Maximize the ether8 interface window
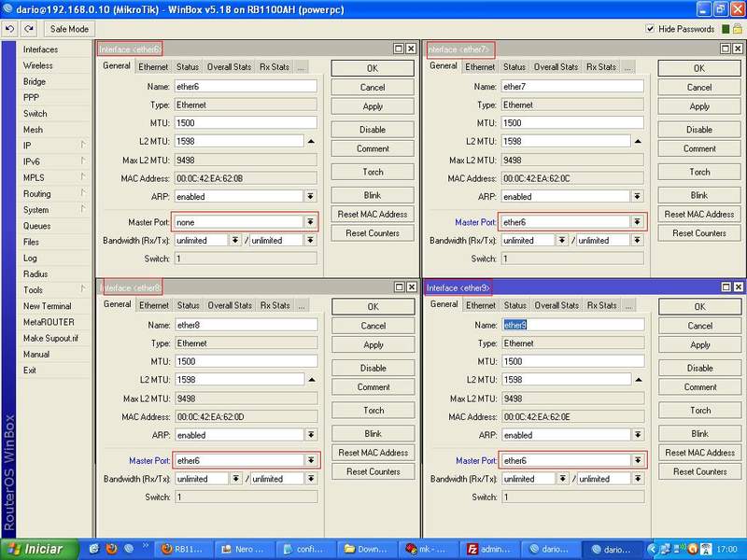 click(400, 287)
